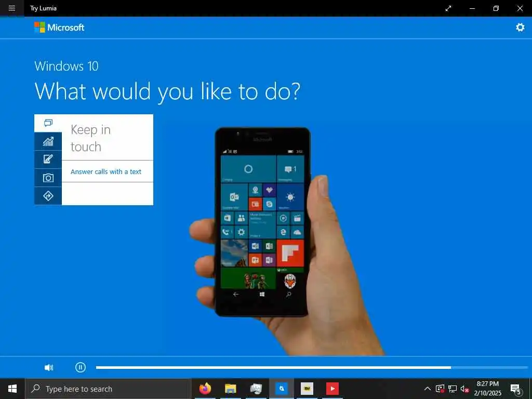This screenshot has height=399, width=532.
Task: Open the monitor app icon on taskbar
Action: click(x=256, y=389)
